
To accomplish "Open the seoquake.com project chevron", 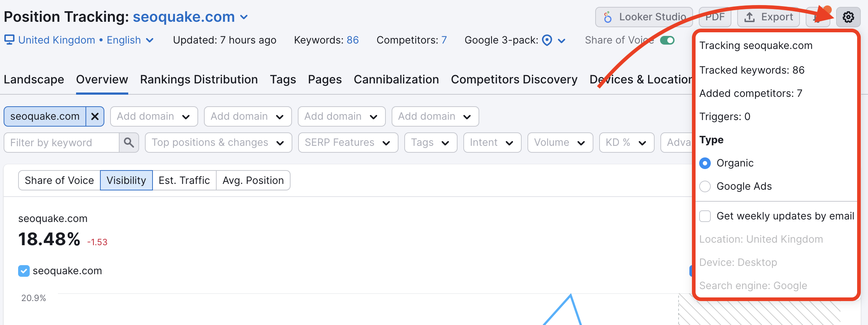I will pos(244,17).
